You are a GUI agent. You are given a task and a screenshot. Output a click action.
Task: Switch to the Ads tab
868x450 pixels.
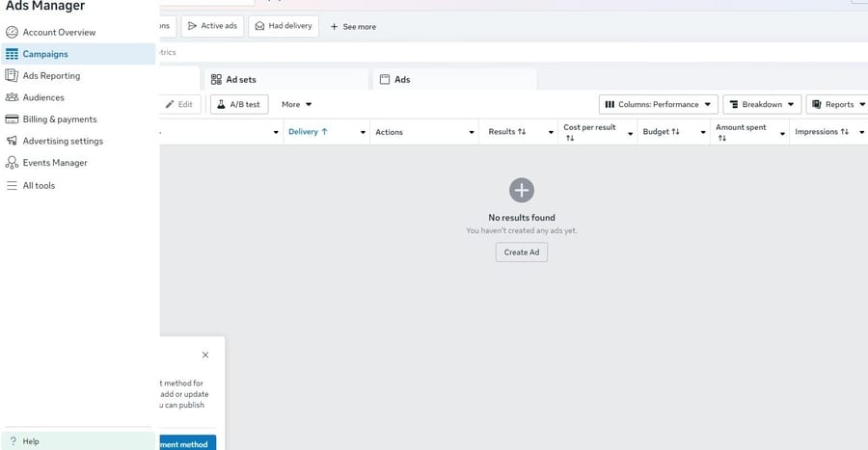click(x=402, y=79)
